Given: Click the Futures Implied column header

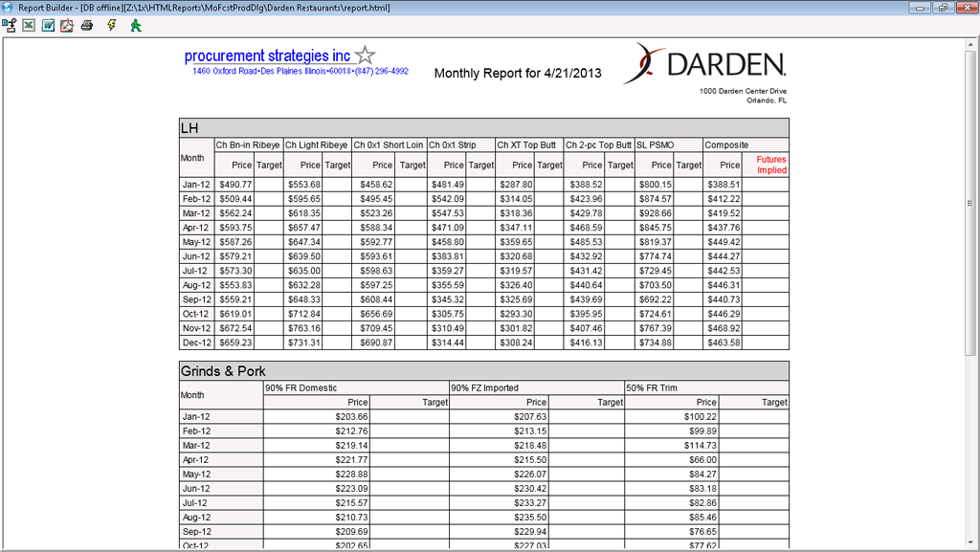Looking at the screenshot, I should 770,165.
